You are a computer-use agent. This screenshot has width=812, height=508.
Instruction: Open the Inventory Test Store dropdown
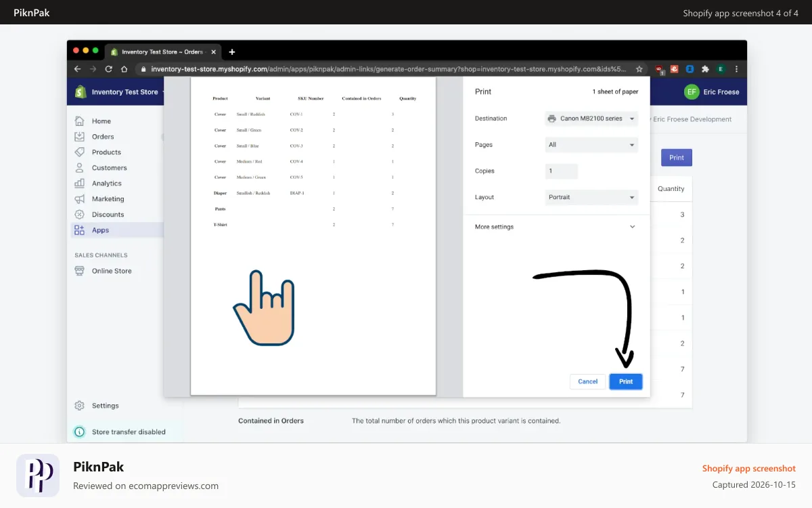pyautogui.click(x=126, y=92)
